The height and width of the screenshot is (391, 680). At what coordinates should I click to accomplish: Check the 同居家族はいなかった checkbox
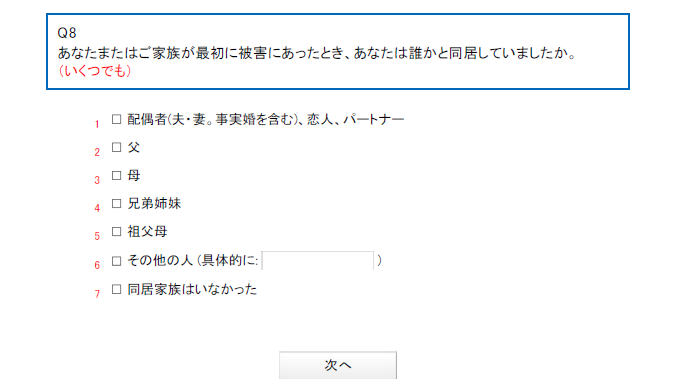click(116, 289)
